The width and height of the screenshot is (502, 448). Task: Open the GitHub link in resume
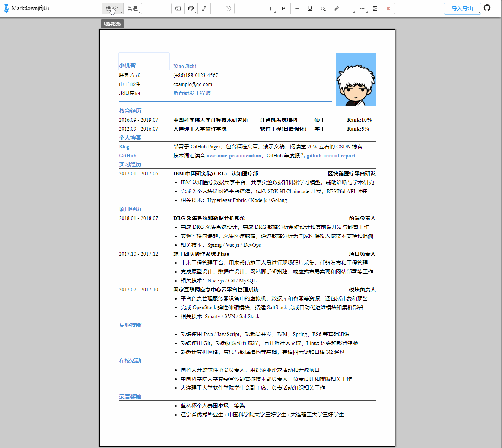[x=127, y=156]
